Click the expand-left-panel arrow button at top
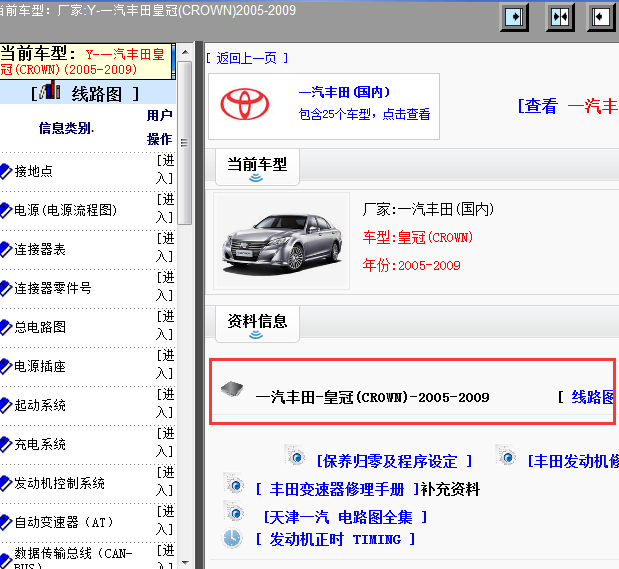This screenshot has width=619, height=569. click(x=514, y=17)
